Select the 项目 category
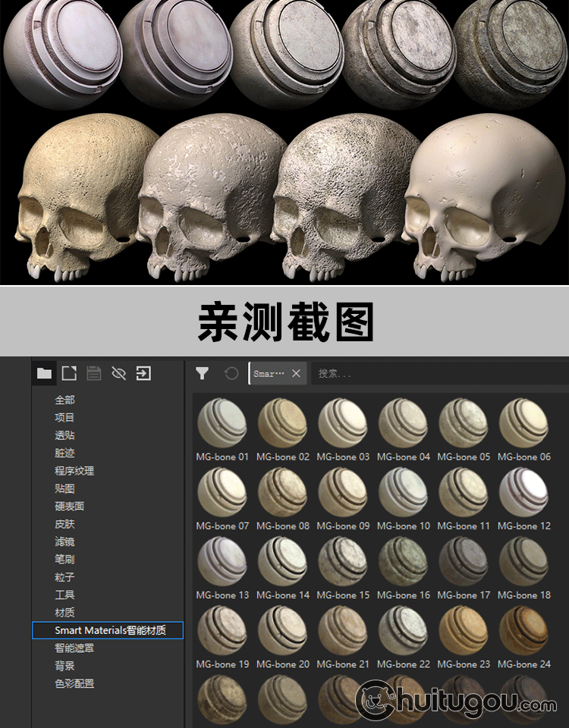The height and width of the screenshot is (728, 569). [64, 418]
